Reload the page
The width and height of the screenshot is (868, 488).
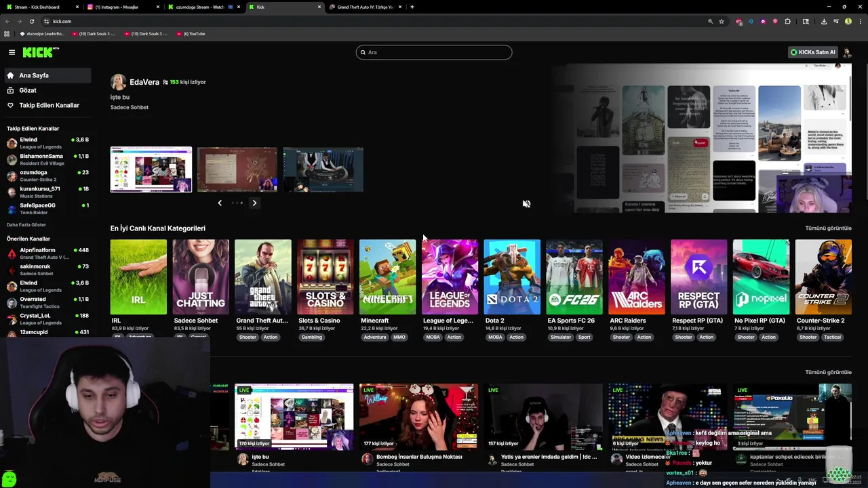coord(31,21)
